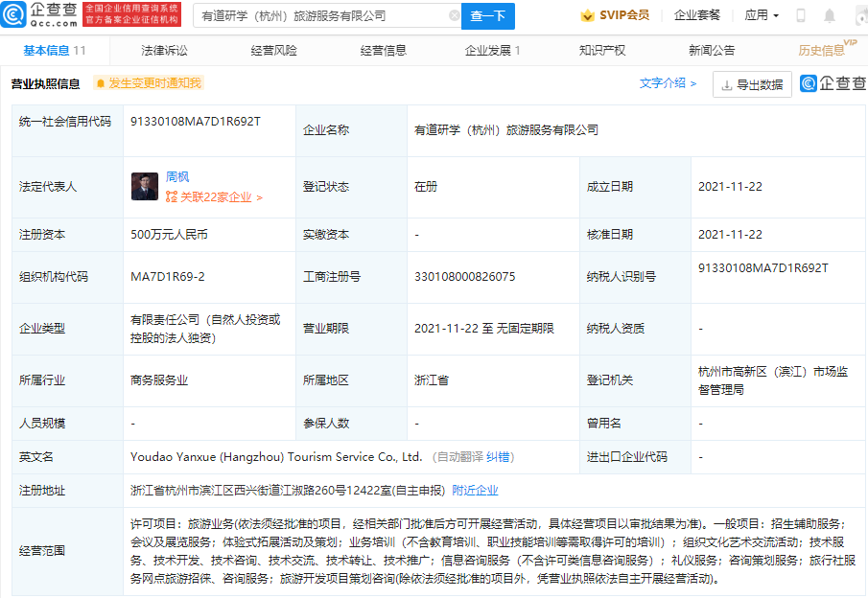
Task: Open the mobile phone icon in the header
Action: (x=801, y=15)
